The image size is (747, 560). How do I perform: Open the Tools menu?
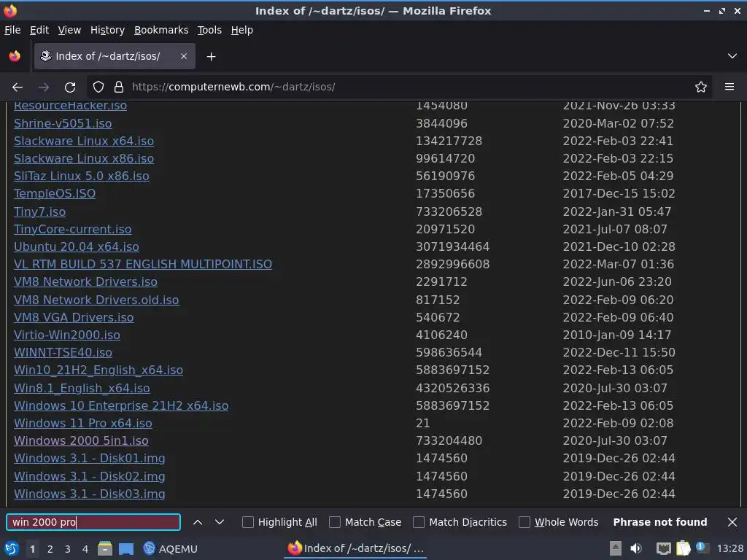tap(209, 30)
